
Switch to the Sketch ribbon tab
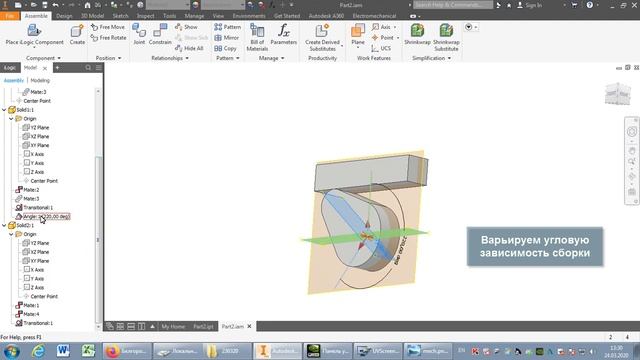point(120,16)
